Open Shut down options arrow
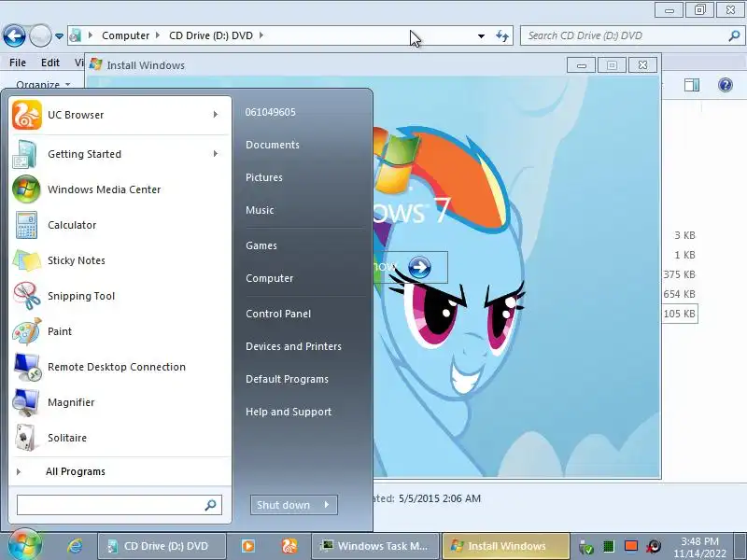 (327, 505)
